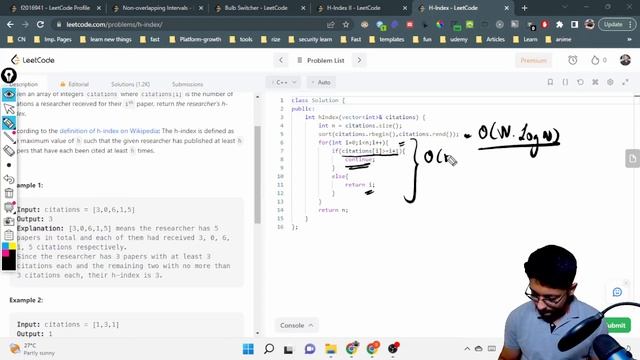Go to next problem with right chevron
640x360 pixels.
pyautogui.click(x=359, y=60)
